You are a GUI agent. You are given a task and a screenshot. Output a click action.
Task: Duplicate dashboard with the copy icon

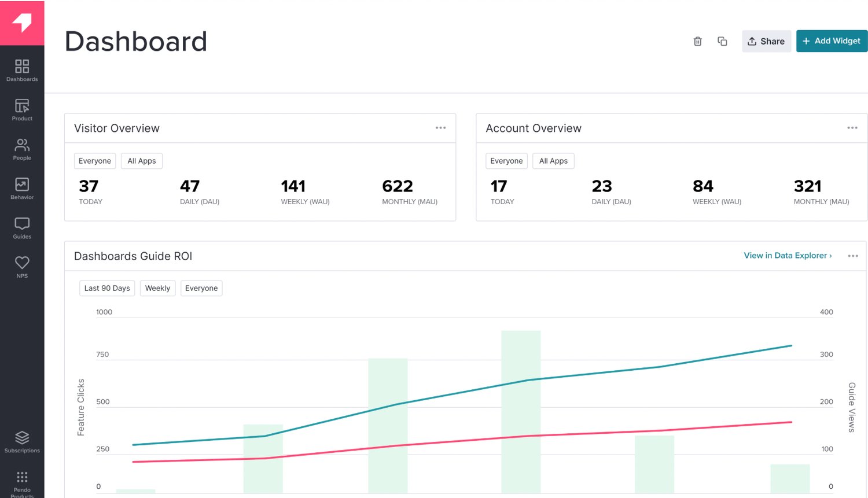722,41
